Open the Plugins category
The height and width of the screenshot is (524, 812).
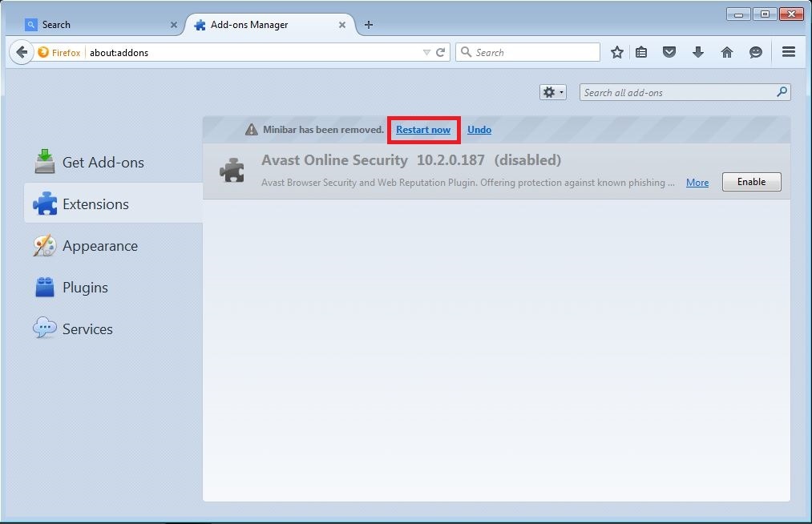(x=113, y=288)
